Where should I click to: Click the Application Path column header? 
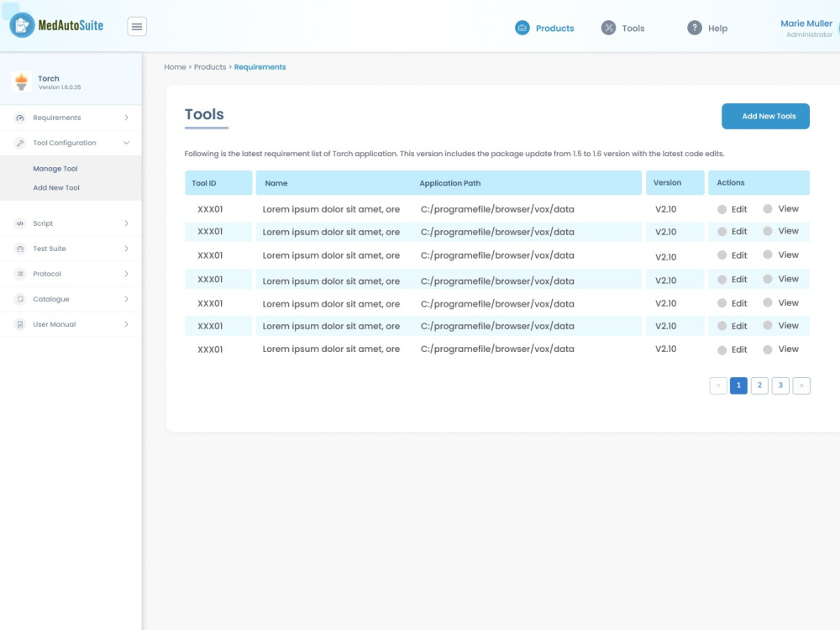pyautogui.click(x=450, y=183)
